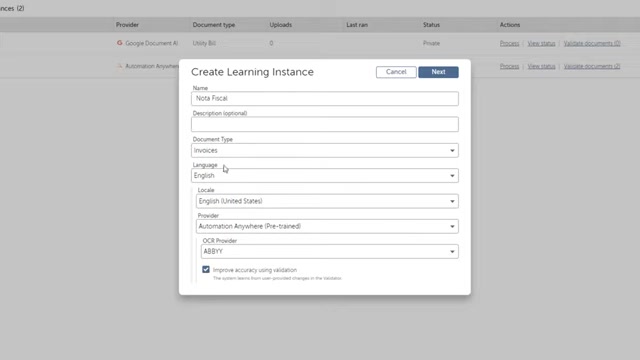The image size is (640, 360).
Task: Click the Next button
Action: [x=438, y=72]
